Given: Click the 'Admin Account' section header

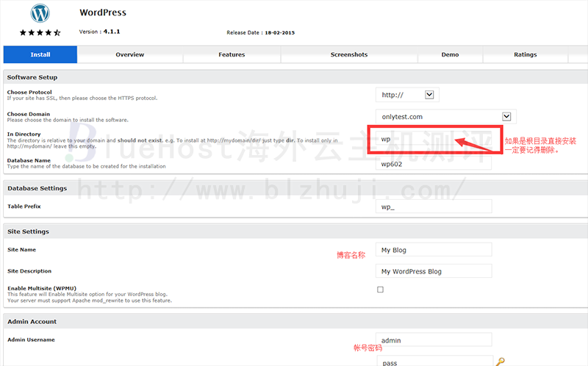Looking at the screenshot, I should click(32, 321).
